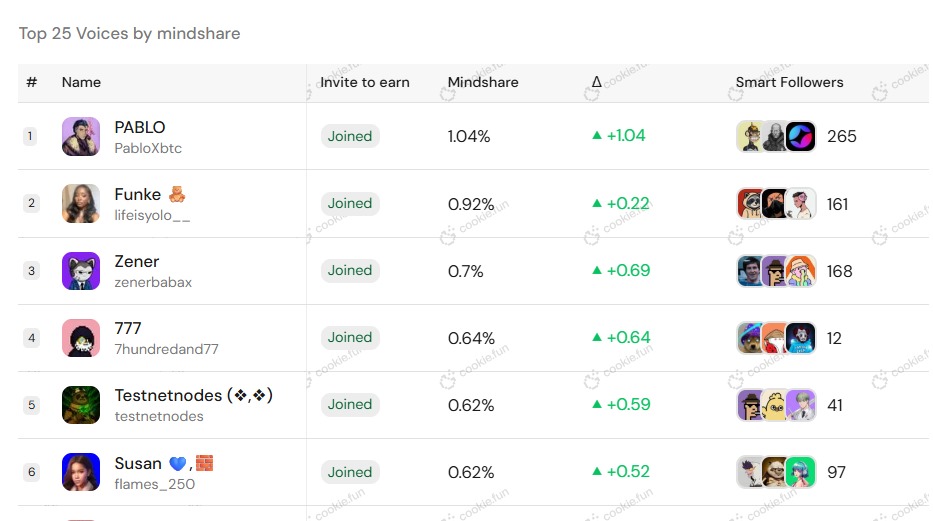Screen dimensions: 933x521
Task: Click the Joined badge in 777's row
Action: (350, 338)
